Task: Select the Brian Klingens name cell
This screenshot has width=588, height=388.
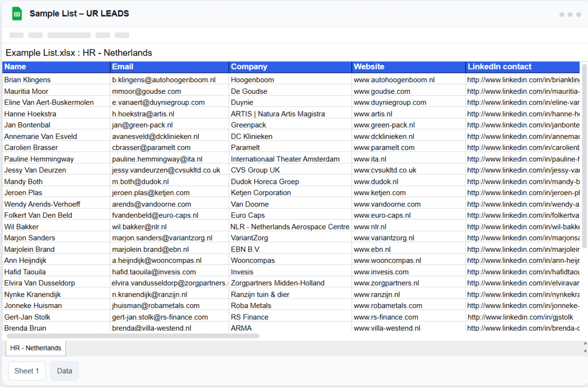Action: coord(27,80)
